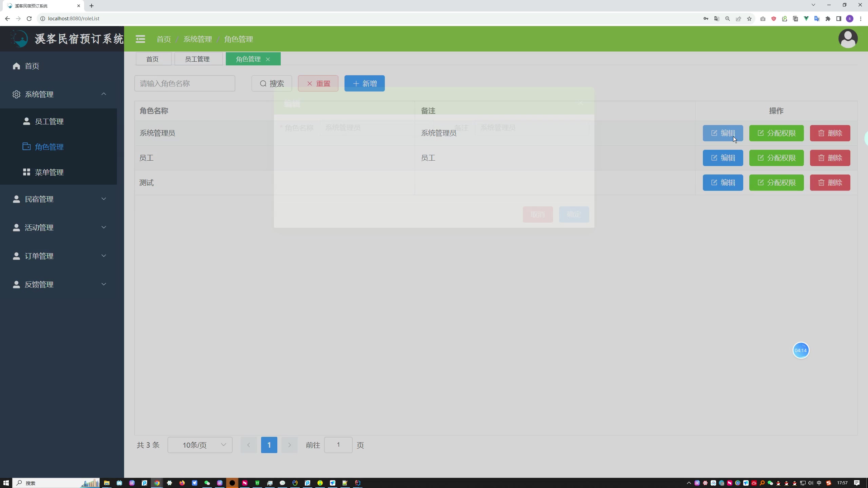
Task: Select page 1 in pagination
Action: tap(269, 445)
